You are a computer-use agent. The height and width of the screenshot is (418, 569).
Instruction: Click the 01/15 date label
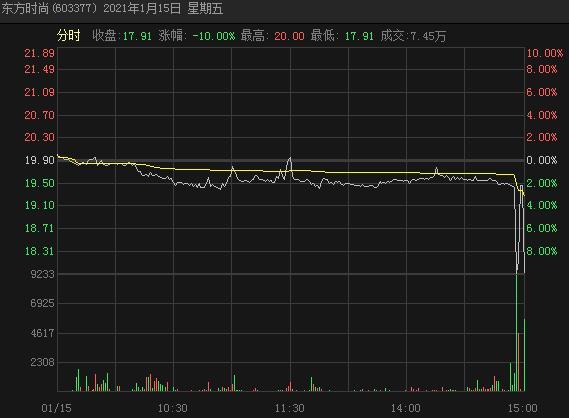(x=56, y=408)
